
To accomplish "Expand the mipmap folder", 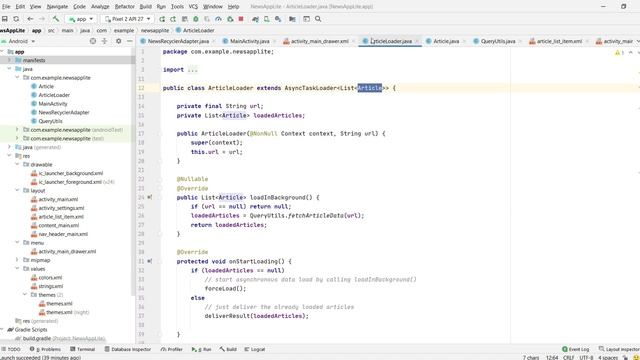I will click(17, 260).
